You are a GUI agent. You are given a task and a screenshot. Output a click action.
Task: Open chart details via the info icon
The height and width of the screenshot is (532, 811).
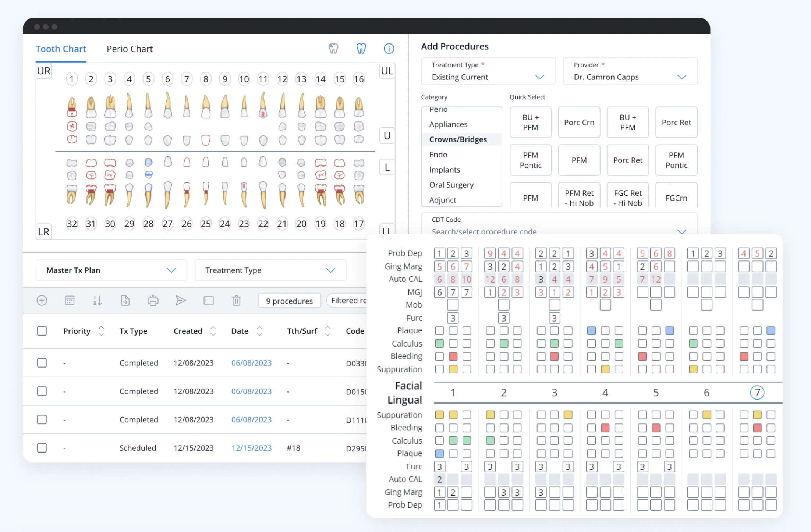pos(389,48)
